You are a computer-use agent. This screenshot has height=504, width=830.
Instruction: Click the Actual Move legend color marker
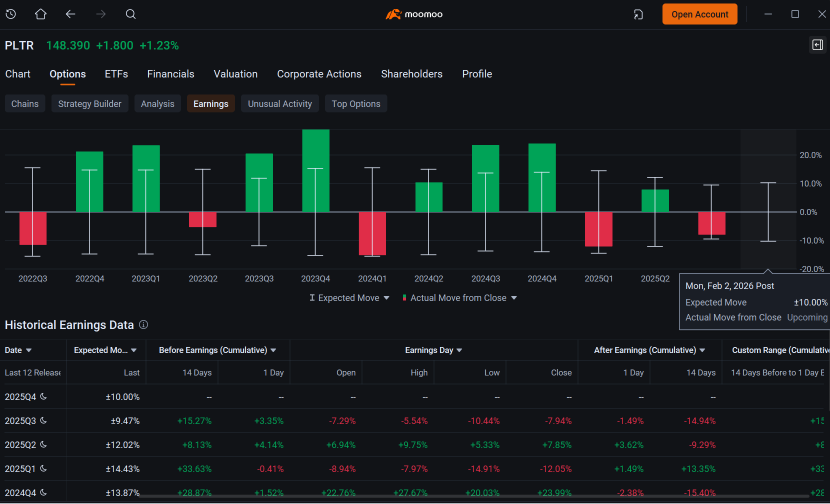(x=404, y=298)
